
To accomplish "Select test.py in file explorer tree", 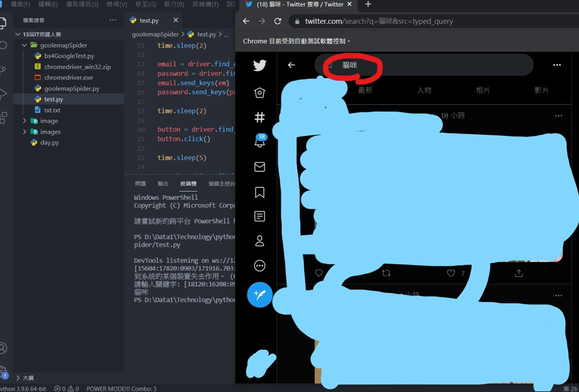I will tap(53, 99).
